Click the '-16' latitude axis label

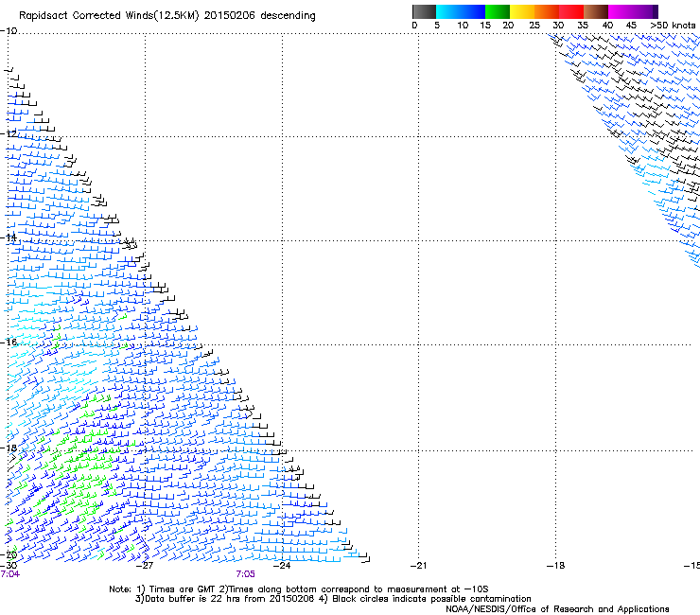pos(9,343)
